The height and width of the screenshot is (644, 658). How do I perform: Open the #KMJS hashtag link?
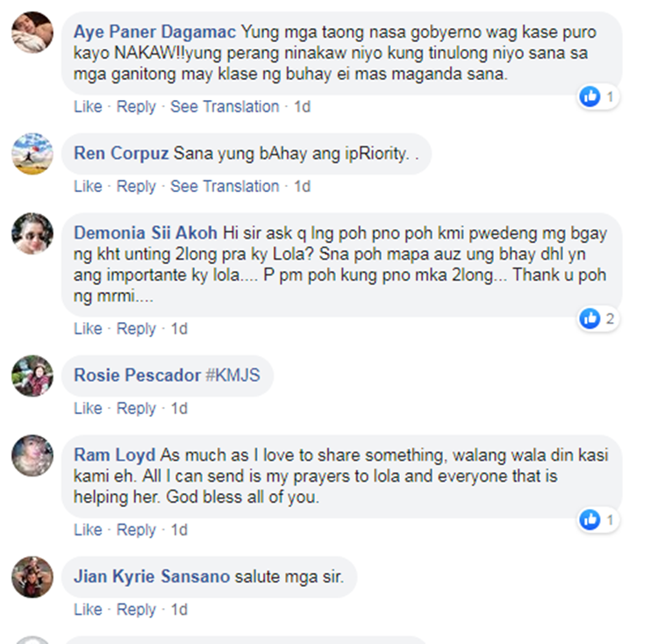232,375
